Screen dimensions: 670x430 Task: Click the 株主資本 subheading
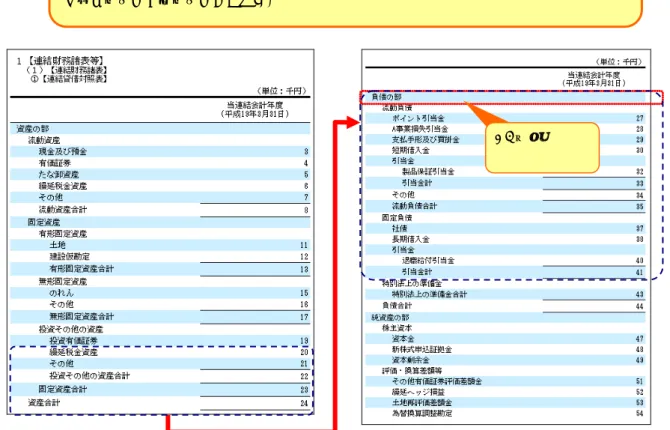[x=397, y=328]
